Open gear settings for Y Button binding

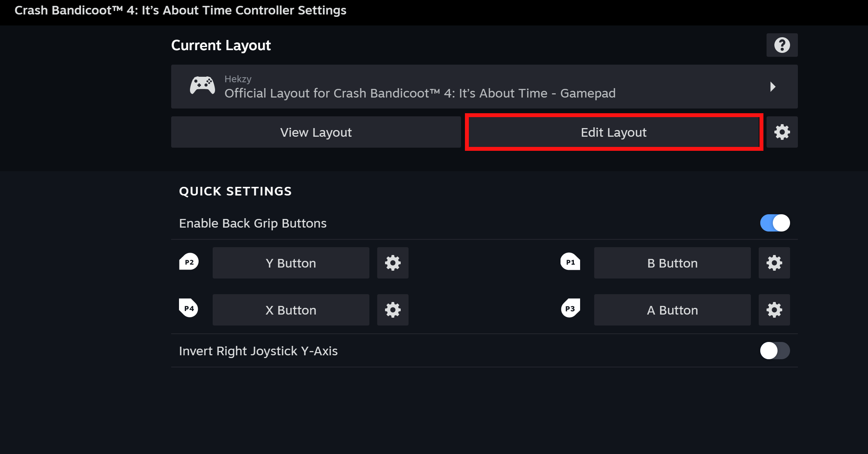(x=392, y=263)
